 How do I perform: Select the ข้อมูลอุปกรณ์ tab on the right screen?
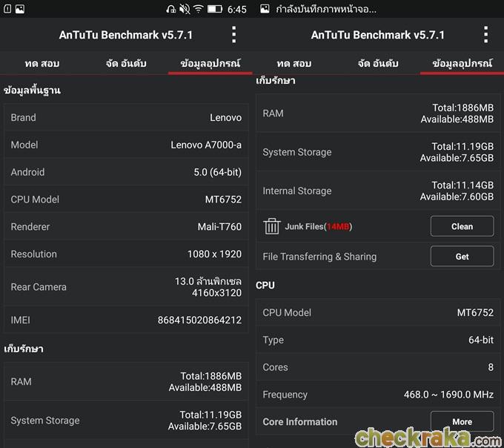[x=462, y=64]
